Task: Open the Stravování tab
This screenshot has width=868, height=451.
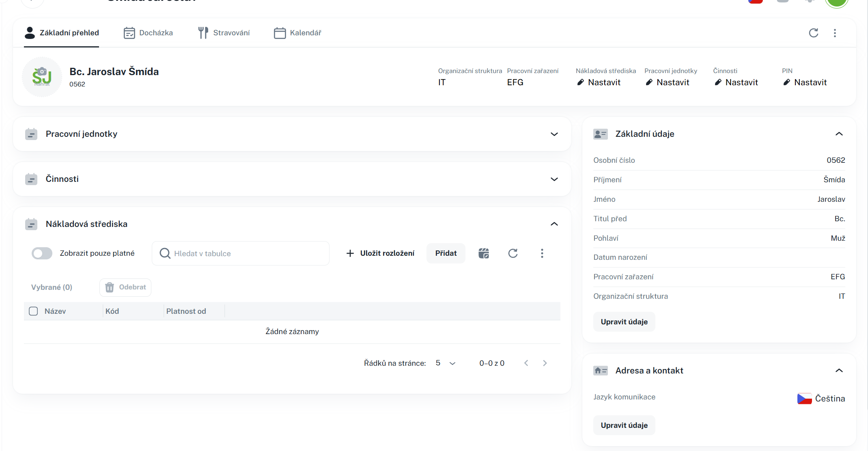Action: (224, 33)
